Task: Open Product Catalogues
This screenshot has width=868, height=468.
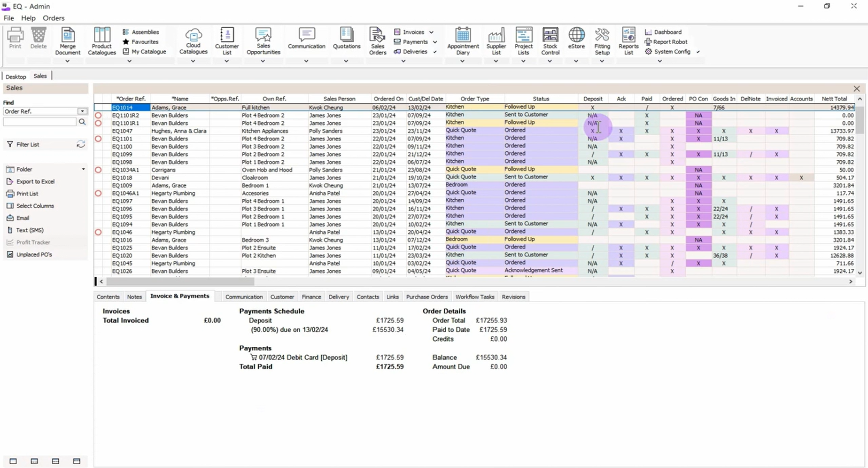Action: (x=101, y=41)
